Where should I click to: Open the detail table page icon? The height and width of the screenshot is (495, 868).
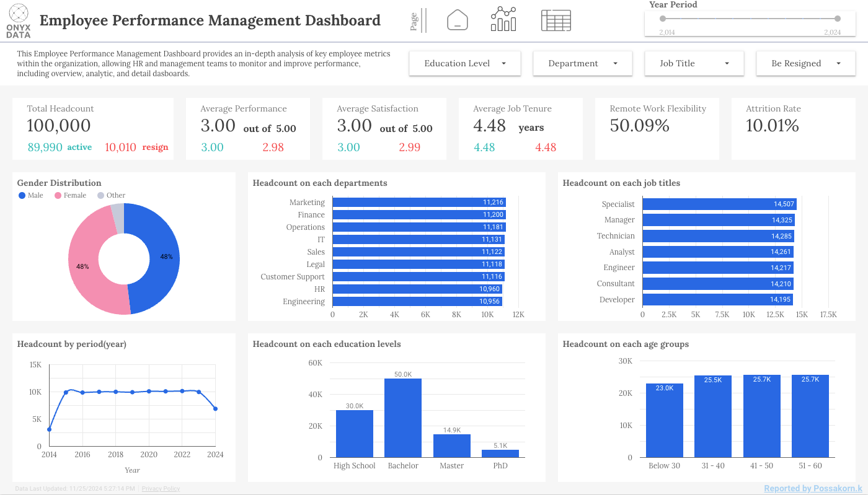pyautogui.click(x=556, y=20)
